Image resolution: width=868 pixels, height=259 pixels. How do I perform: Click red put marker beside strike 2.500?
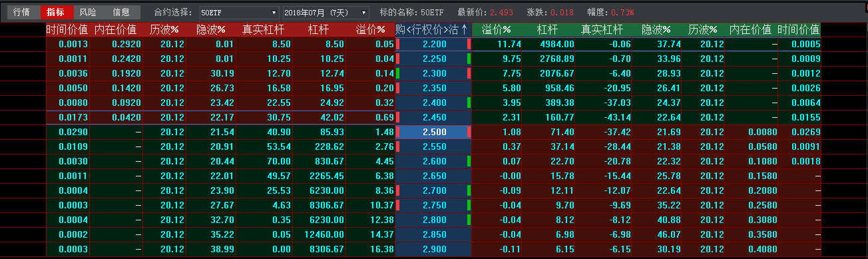pos(469,132)
